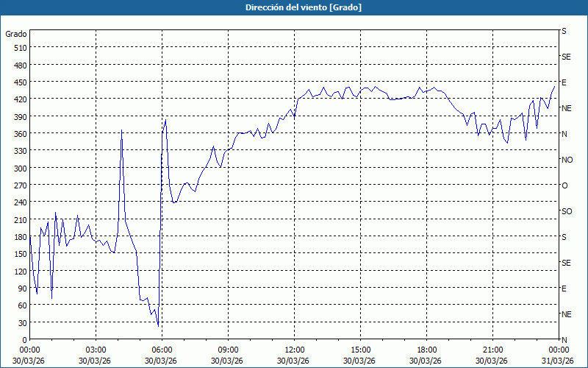Click the 15:00 time axis label
Image resolution: width=588 pixels, height=368 pixels.
click(x=360, y=350)
